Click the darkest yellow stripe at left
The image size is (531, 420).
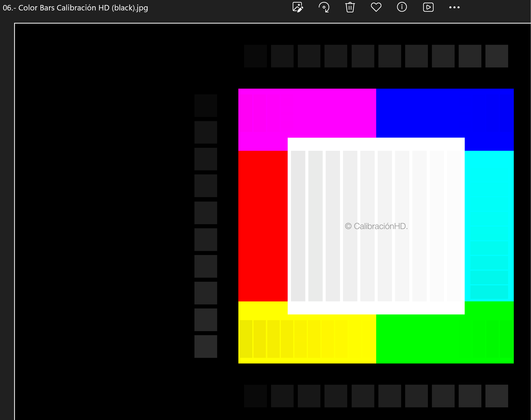(246, 339)
